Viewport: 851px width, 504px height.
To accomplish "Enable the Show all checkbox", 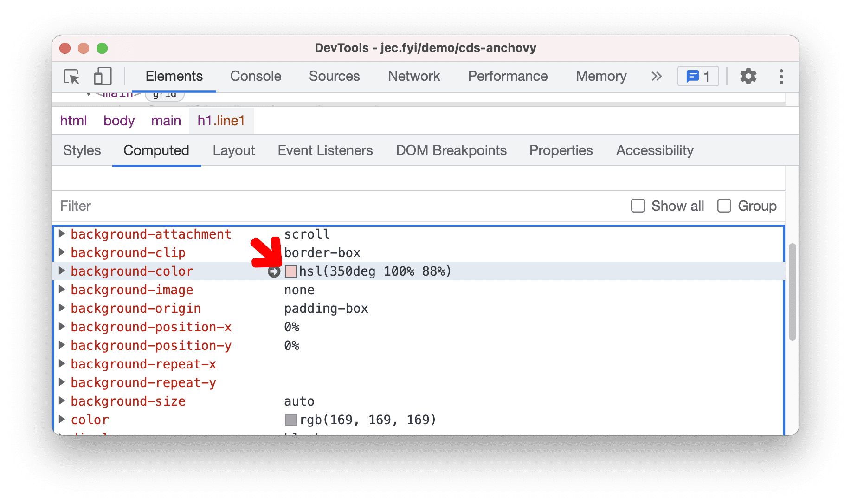I will pyautogui.click(x=638, y=206).
